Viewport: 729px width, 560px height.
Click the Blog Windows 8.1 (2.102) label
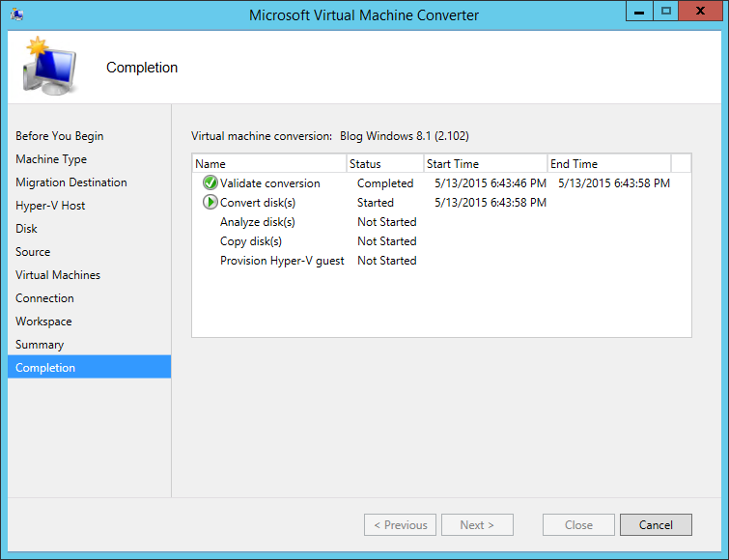click(405, 136)
